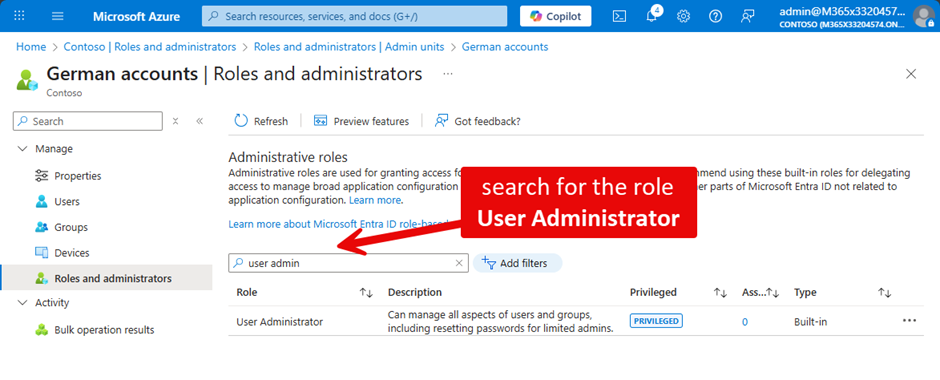Click the Refresh button
940x380 pixels.
tap(261, 121)
